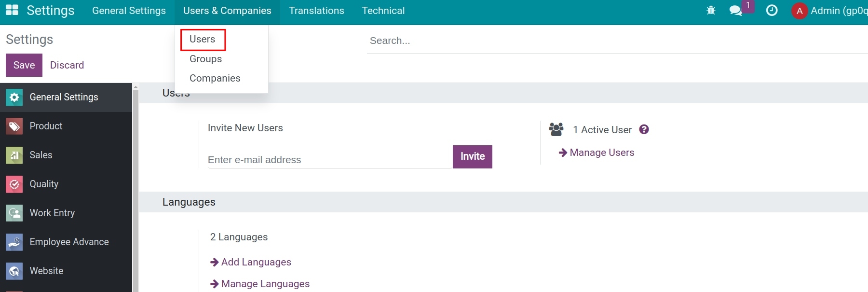Click the Website globe icon
868x292 pixels.
coord(14,271)
